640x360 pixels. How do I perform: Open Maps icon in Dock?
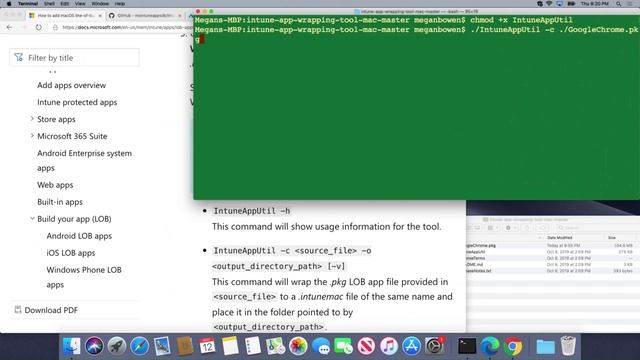[276, 346]
